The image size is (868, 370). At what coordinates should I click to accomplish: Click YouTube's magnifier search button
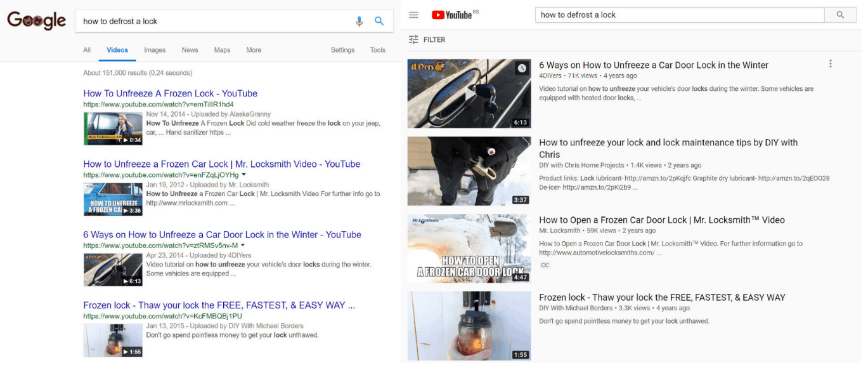coord(841,15)
